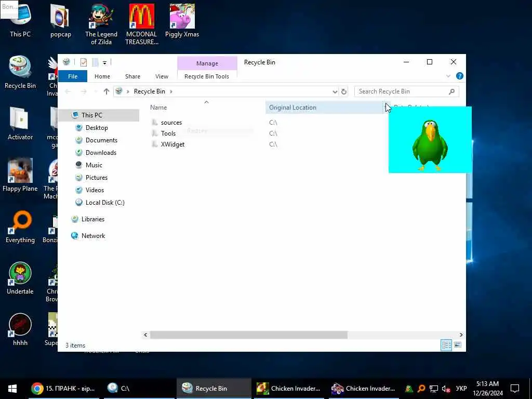The image size is (532, 399).
Task: Open the notification center icon
Action: (515, 389)
